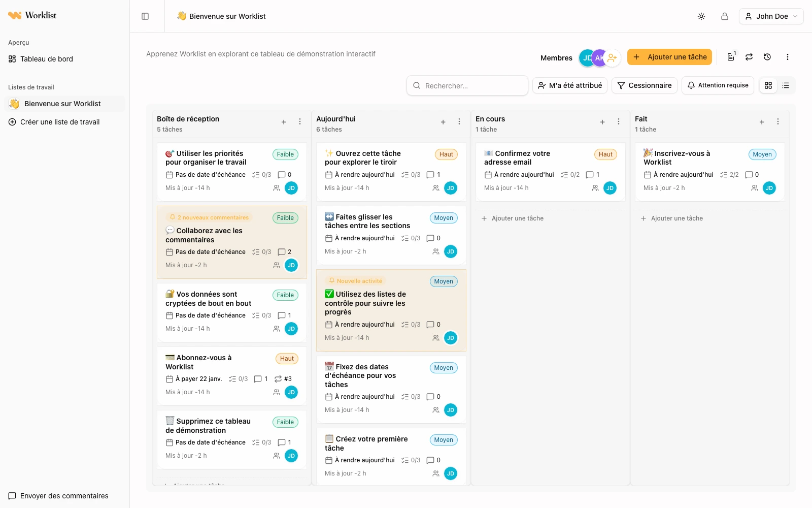Open En cours column options menu

coord(619,122)
